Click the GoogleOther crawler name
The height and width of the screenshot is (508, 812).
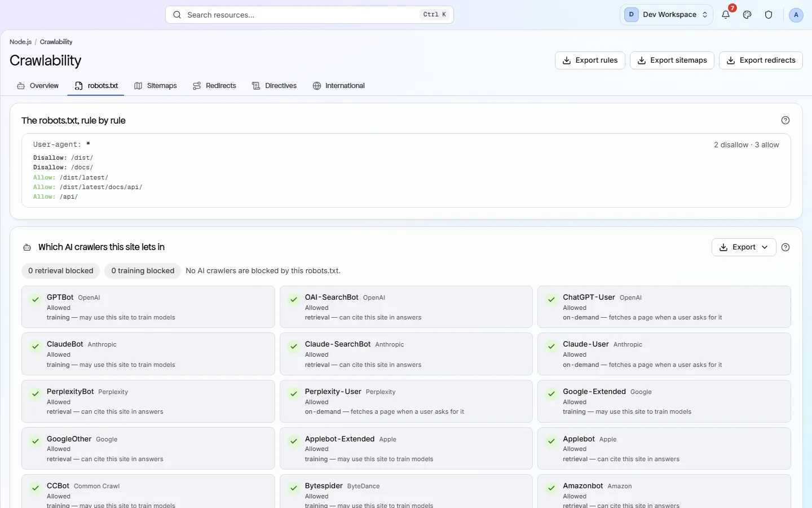tap(69, 439)
